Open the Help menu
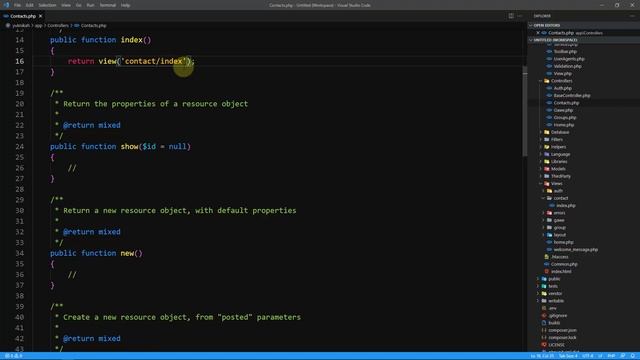 click(125, 5)
